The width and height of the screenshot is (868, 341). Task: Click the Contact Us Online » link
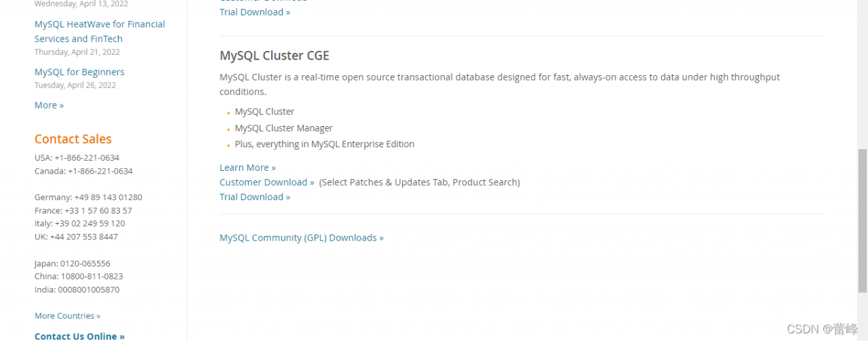(79, 336)
